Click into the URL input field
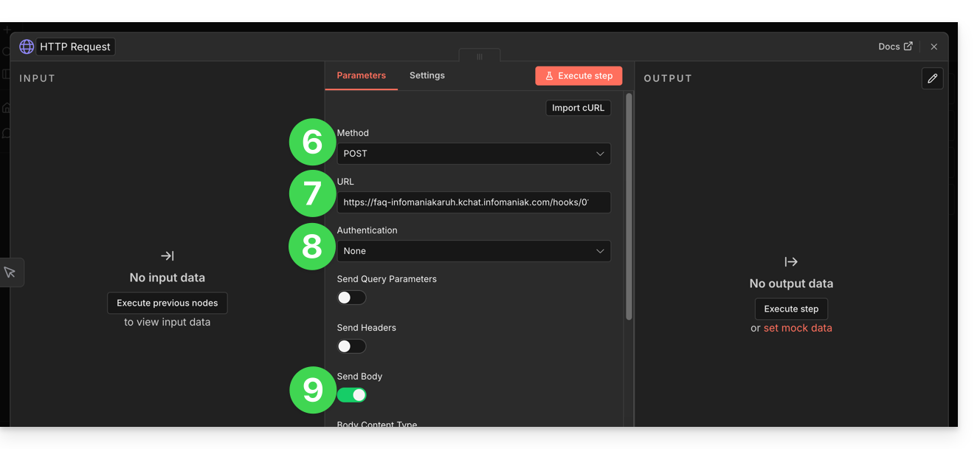 tap(473, 202)
